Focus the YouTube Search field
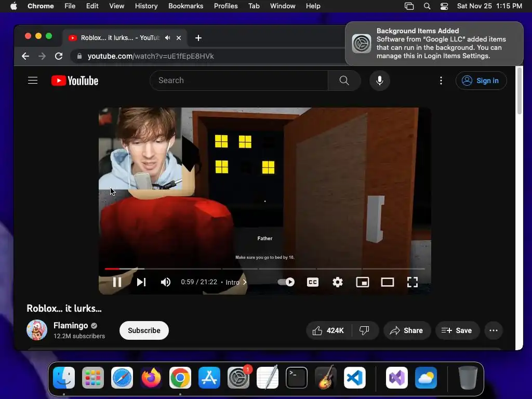The height and width of the screenshot is (399, 532). point(239,81)
